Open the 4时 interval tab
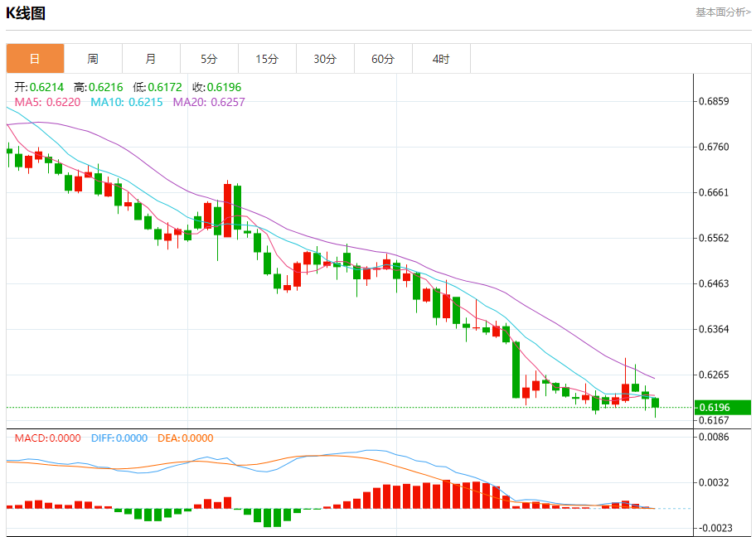Screen dimensions: 756x537 pos(441,59)
